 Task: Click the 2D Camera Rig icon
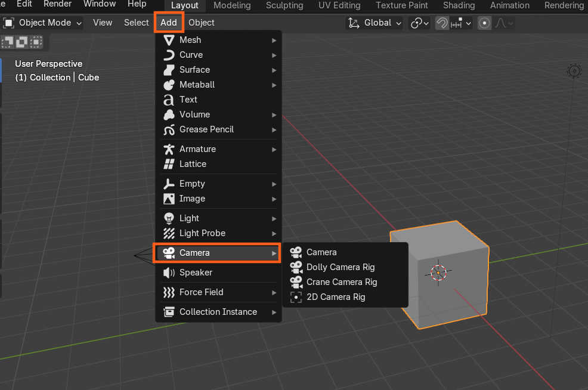(296, 297)
